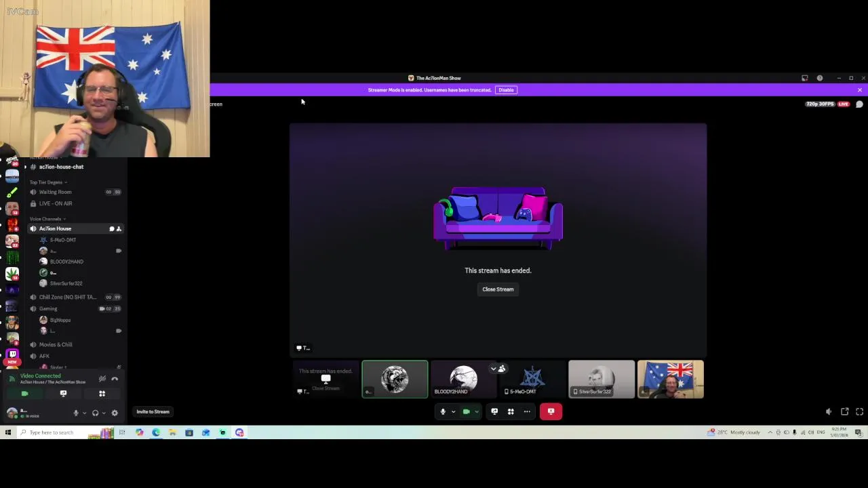This screenshot has width=868, height=488.
Task: Select BLOODY2HAND participant tile
Action: click(x=464, y=380)
